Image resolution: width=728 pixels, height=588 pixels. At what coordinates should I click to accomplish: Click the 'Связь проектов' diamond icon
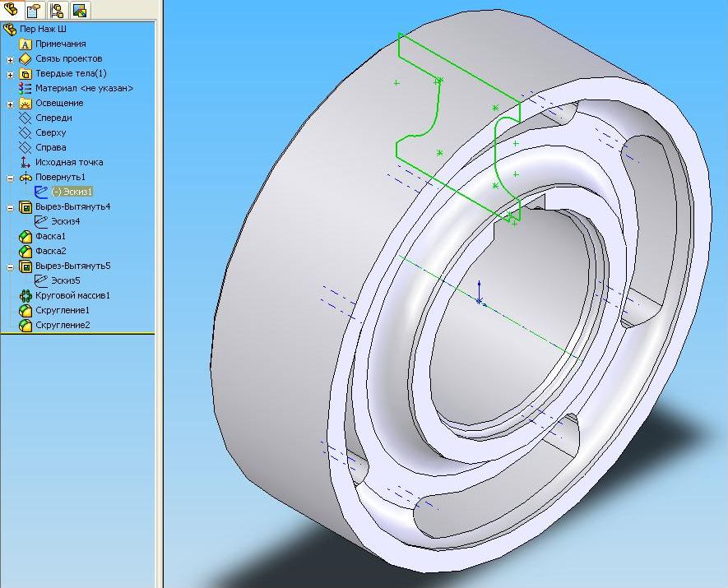25,59
